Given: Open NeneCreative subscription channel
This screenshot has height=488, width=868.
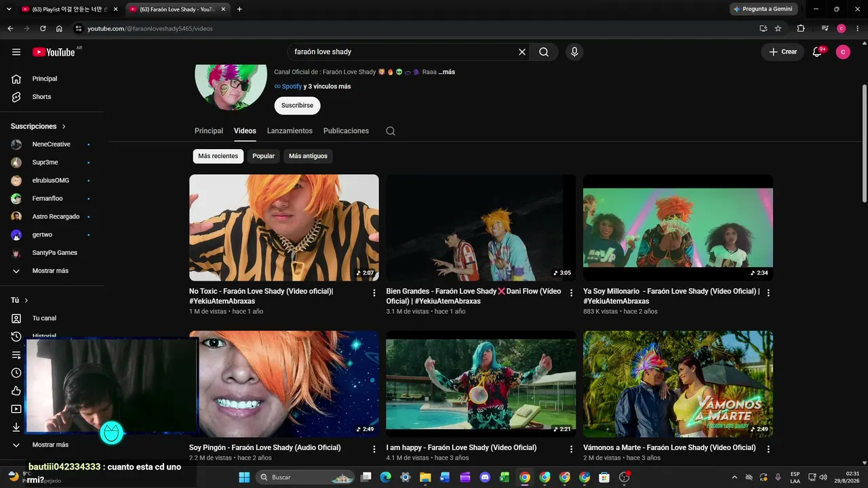Looking at the screenshot, I should [53, 144].
